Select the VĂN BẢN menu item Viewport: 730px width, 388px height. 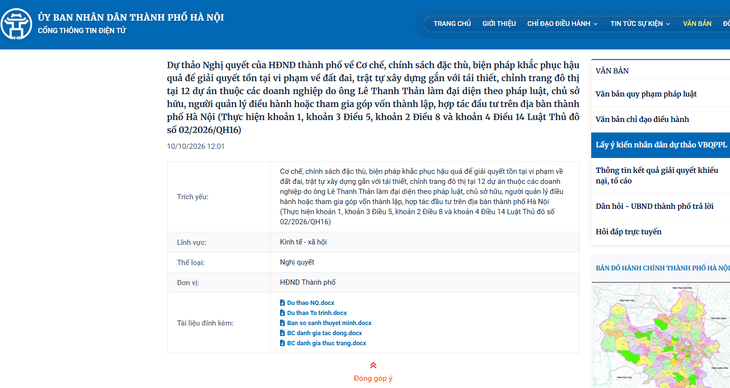tap(697, 23)
